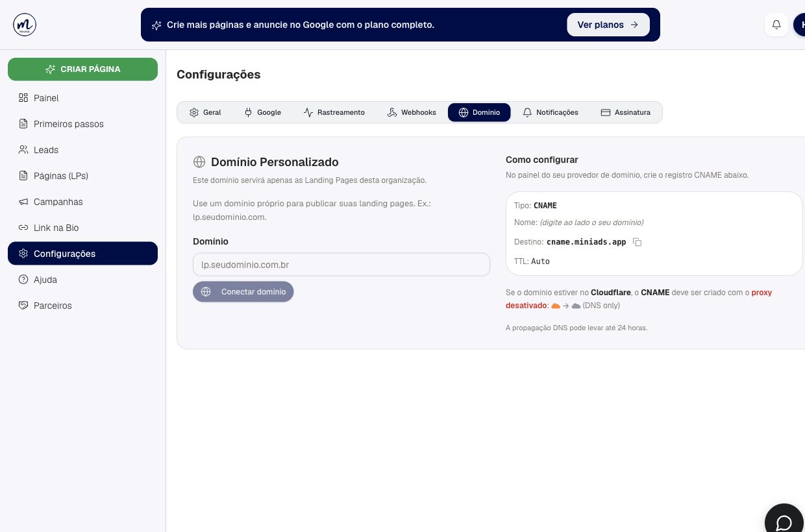805x532 pixels.
Task: Click the Primeiros passos document icon
Action: 23,124
